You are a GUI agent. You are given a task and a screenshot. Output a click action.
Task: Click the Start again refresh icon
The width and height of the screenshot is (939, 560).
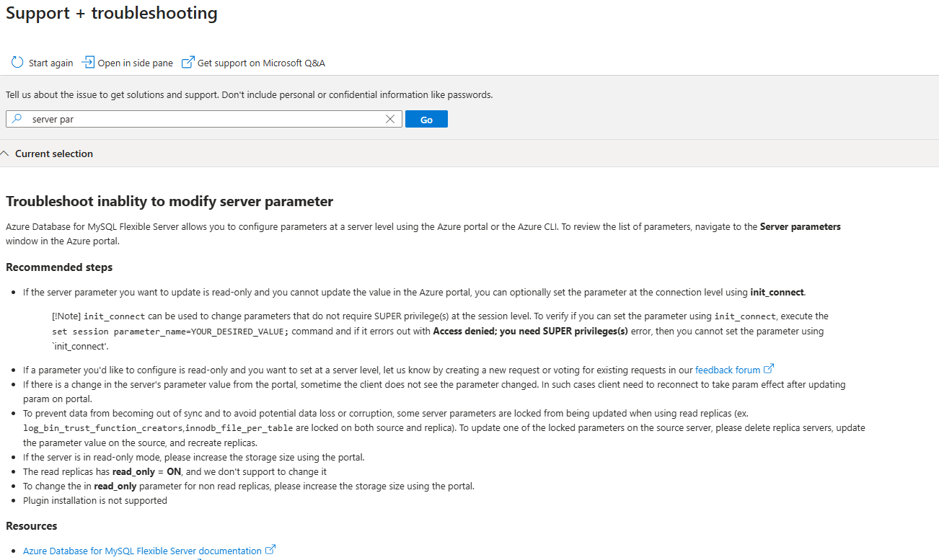click(x=17, y=63)
